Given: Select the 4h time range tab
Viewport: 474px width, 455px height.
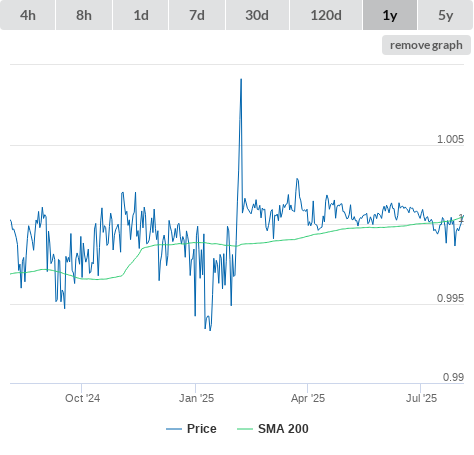Looking at the screenshot, I should pos(28,15).
